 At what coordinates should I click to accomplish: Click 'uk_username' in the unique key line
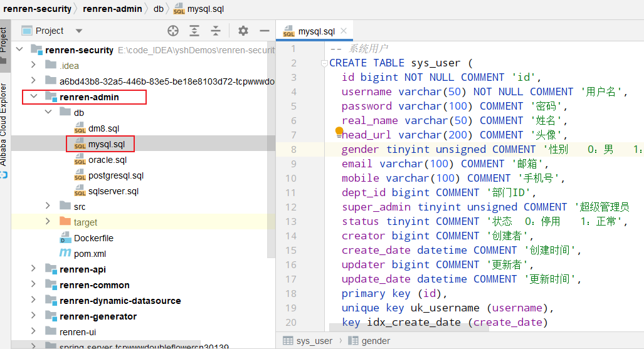click(445, 308)
